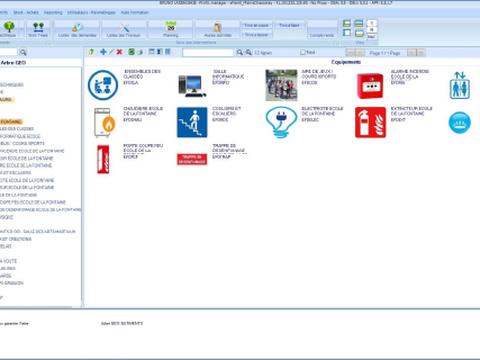Select the Fontaine highlighted tree node
480x360 pixels.
pos(11,121)
